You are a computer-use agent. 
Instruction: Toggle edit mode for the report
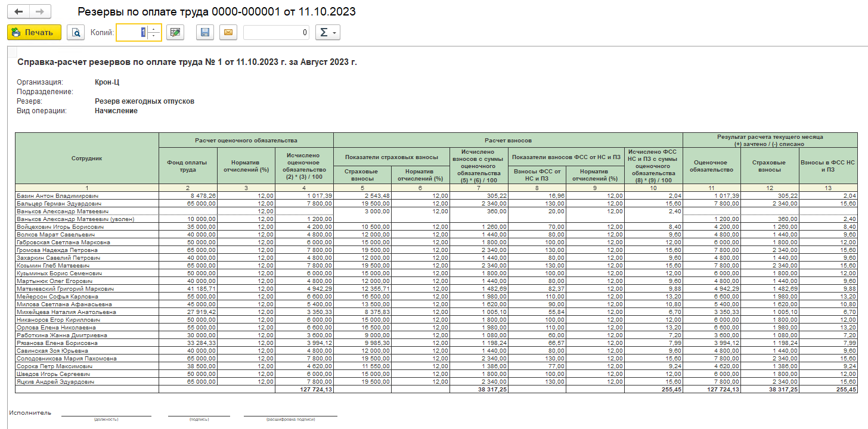175,33
